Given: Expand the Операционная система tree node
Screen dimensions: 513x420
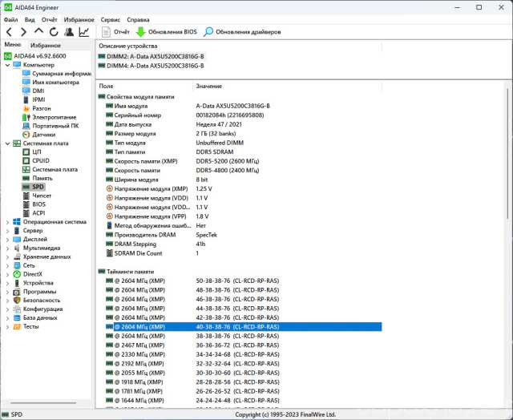Looking at the screenshot, I should coord(7,222).
